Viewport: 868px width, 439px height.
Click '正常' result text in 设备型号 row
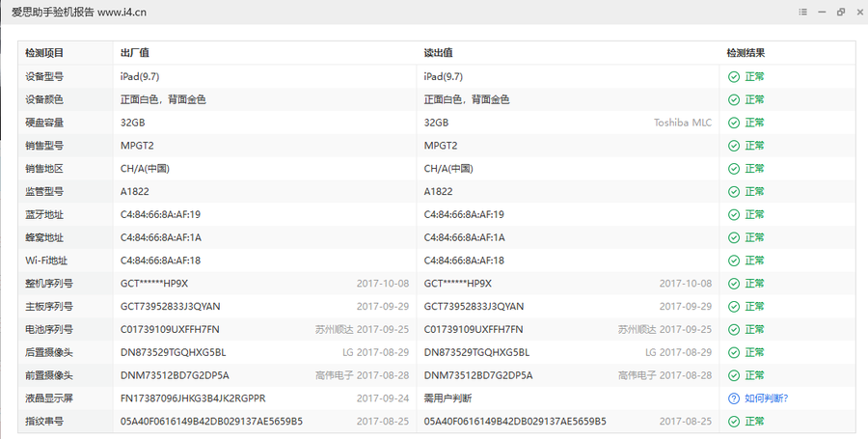754,76
